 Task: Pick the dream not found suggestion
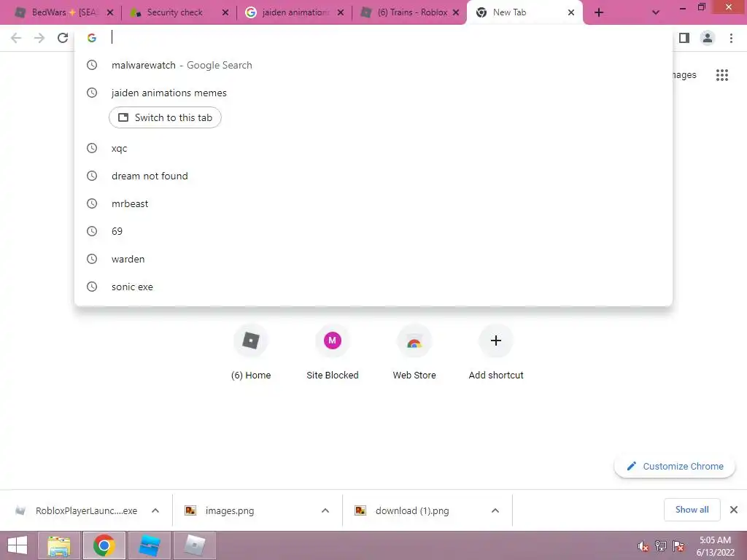tap(373, 176)
